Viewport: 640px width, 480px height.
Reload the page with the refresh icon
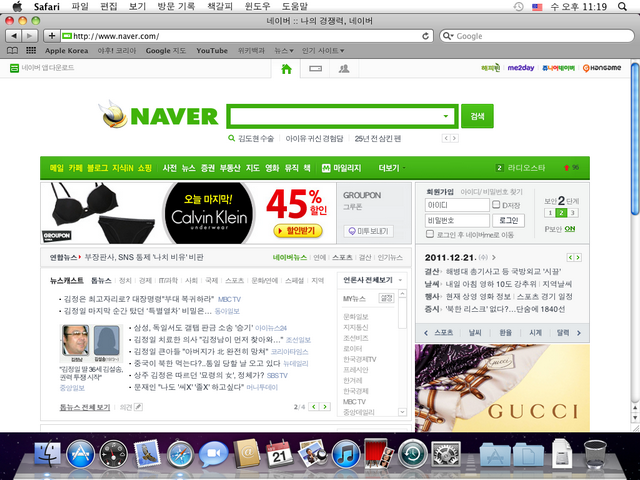(425, 36)
